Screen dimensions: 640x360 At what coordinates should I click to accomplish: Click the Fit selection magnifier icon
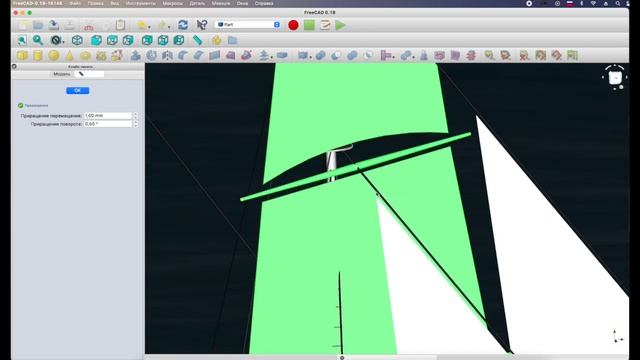[38, 40]
